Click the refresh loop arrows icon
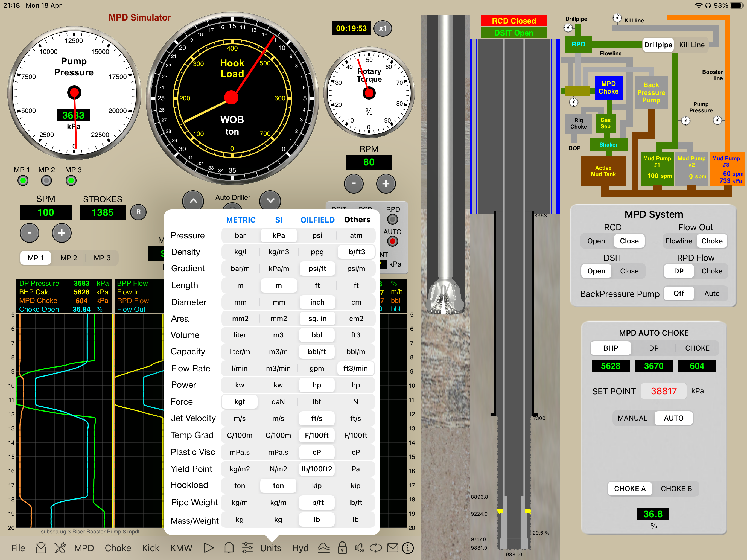This screenshot has height=560, width=747. tap(375, 548)
